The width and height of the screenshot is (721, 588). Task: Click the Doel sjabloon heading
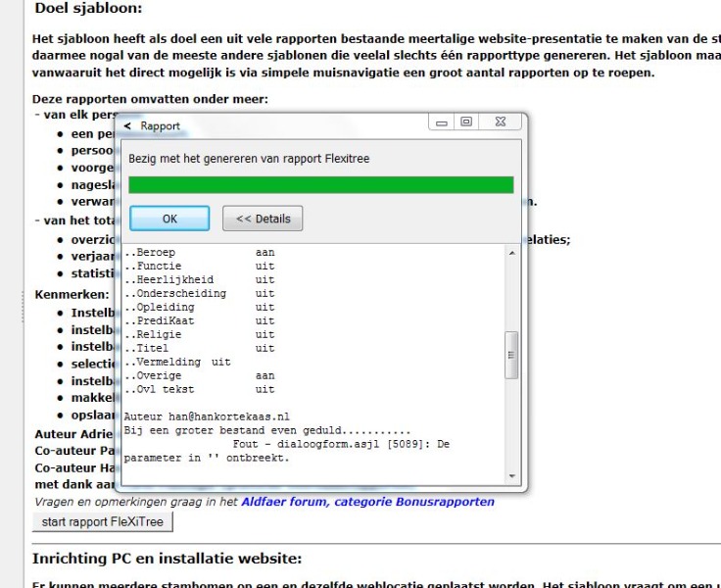pos(88,9)
